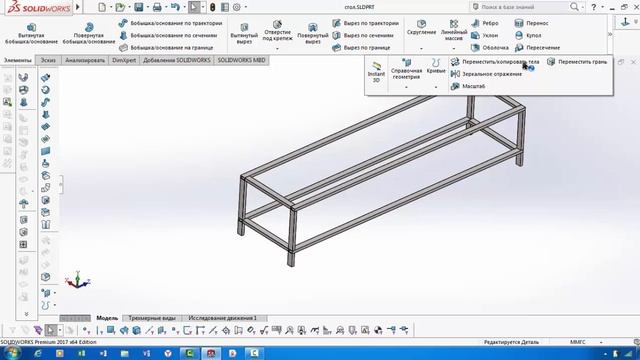Open the Yandex browser taskbar icon
640x360 pixels.
(x=168, y=353)
